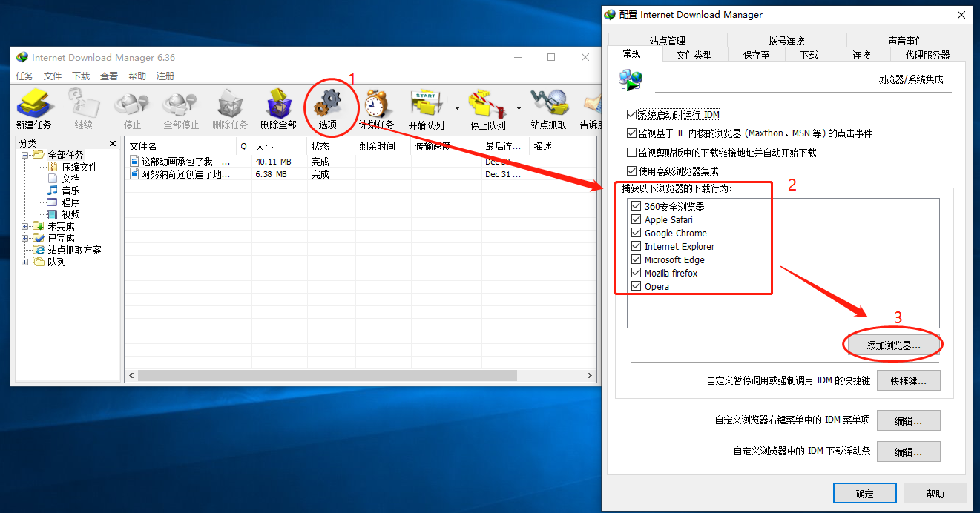980x513 pixels.
Task: Click the 帮助 button in the 配置 dialog
Action: click(x=935, y=494)
